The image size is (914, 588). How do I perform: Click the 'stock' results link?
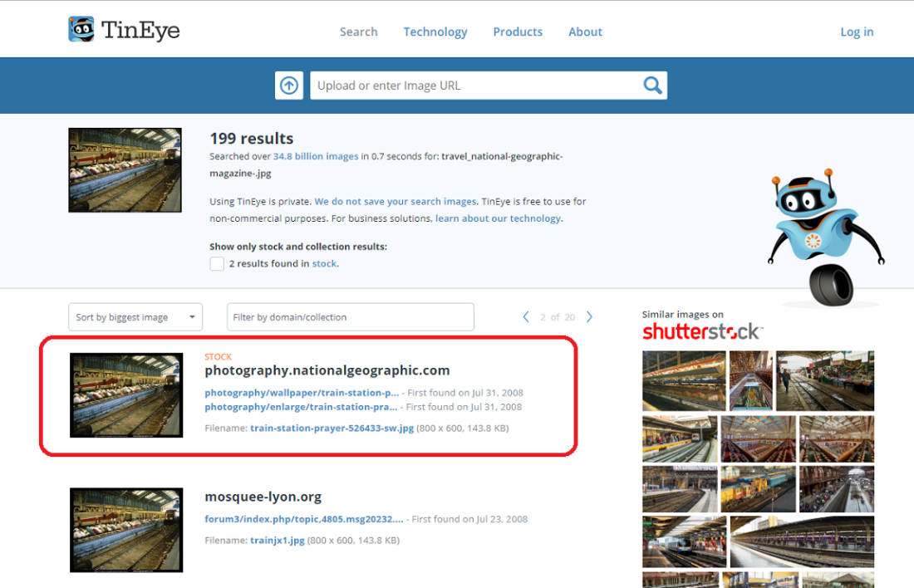325,264
